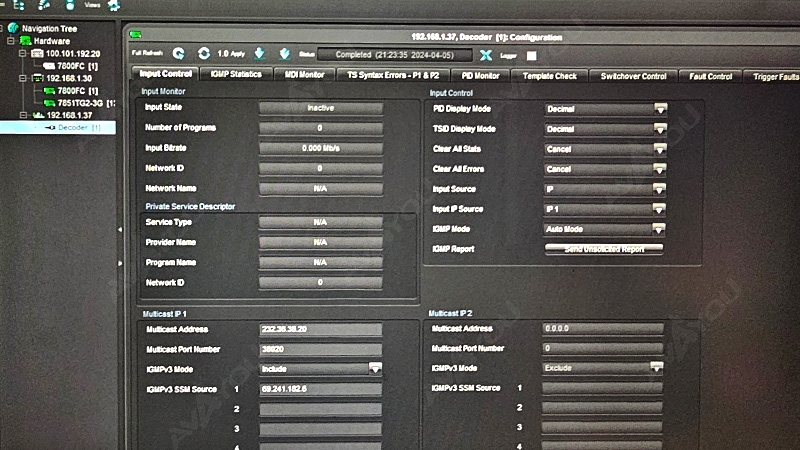Open Multicast IP 1 IGMPv3 Mode dropdown
Image resolution: width=800 pixels, height=450 pixels.
pos(375,369)
